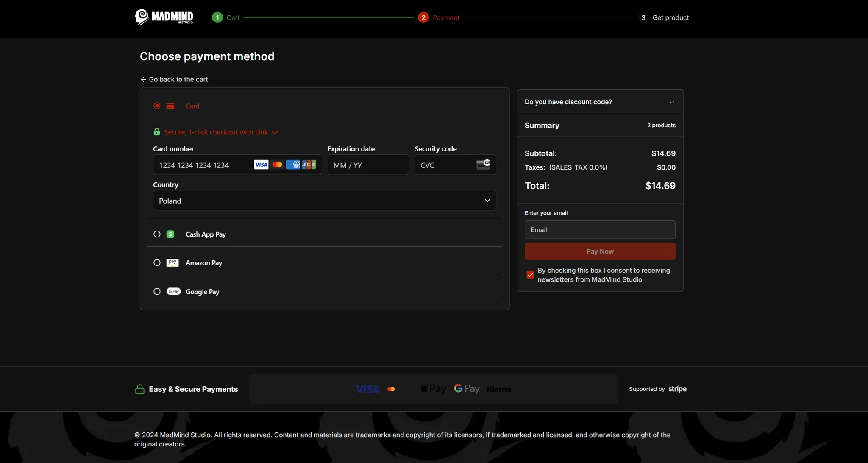Click the Amazon Pay label
Image resolution: width=868 pixels, height=463 pixels.
pyautogui.click(x=204, y=263)
